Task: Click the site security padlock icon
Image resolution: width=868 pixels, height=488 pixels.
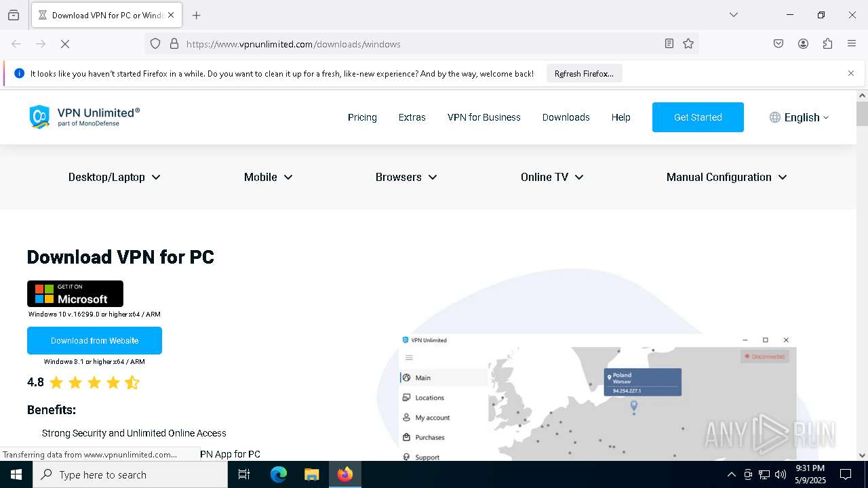Action: point(174,44)
